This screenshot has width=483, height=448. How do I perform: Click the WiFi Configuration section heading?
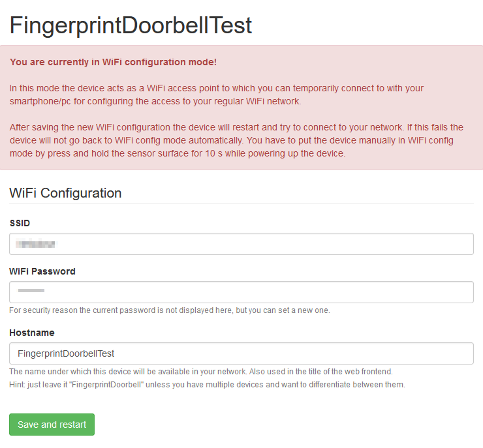pyautogui.click(x=65, y=193)
